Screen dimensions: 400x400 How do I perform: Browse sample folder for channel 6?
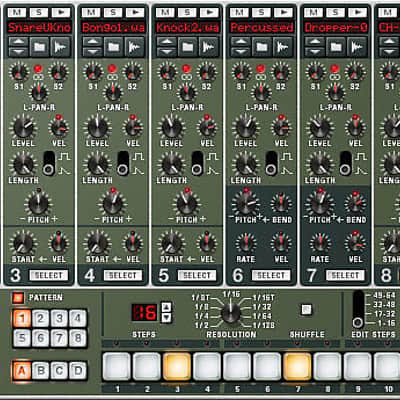click(x=262, y=47)
